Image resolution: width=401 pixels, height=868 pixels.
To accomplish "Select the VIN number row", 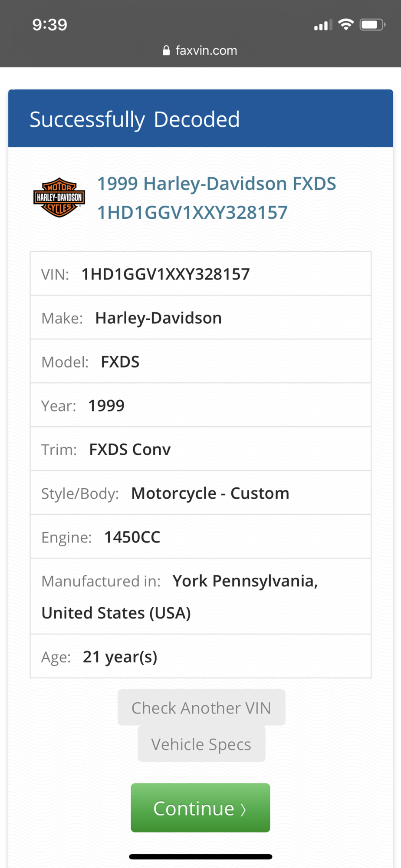I will pos(200,274).
